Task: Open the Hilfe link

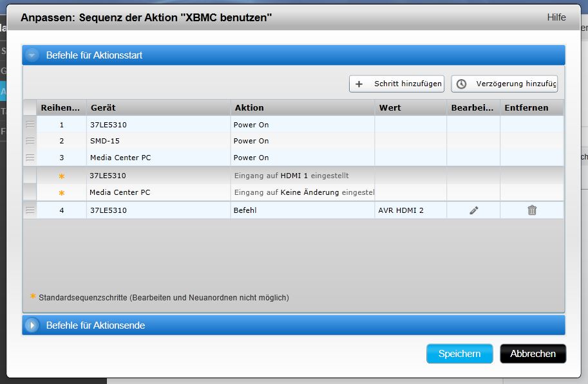Action: (x=556, y=17)
